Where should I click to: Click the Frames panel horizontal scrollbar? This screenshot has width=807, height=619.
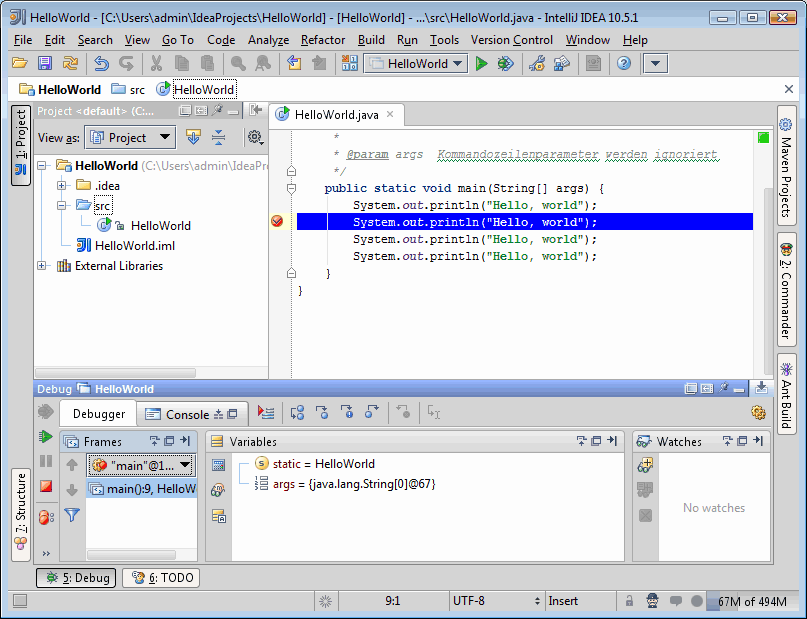(132, 555)
